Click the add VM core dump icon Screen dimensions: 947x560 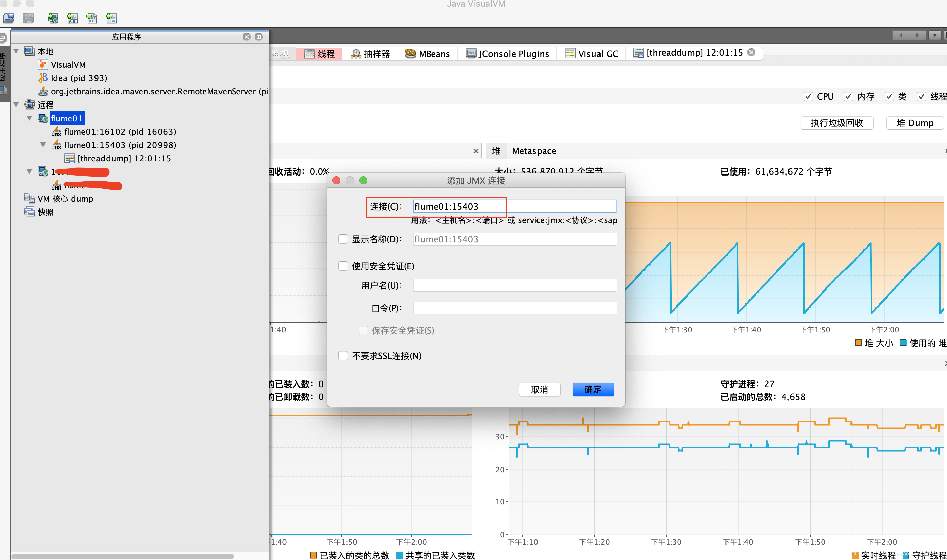click(91, 18)
